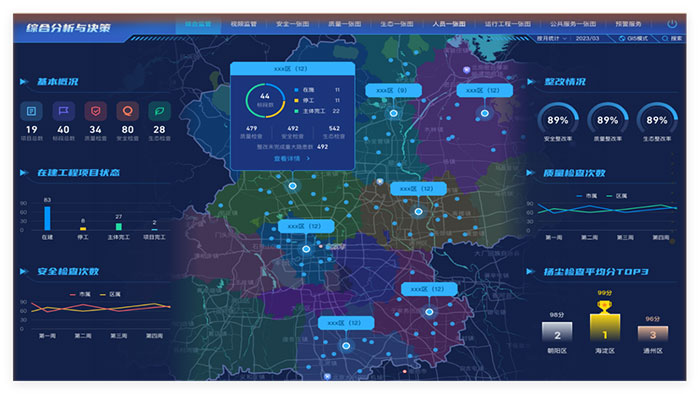Click the gold trophy above first place podium

pos(604,307)
